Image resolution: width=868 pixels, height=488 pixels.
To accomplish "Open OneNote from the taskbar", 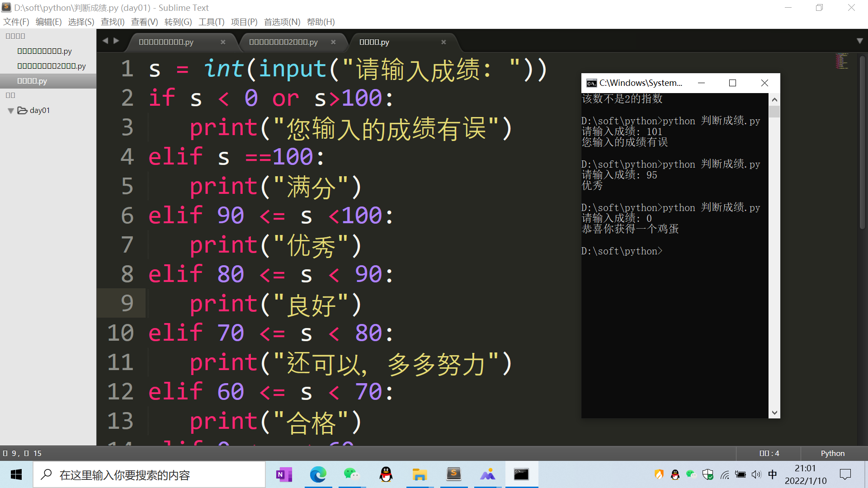I will click(284, 474).
